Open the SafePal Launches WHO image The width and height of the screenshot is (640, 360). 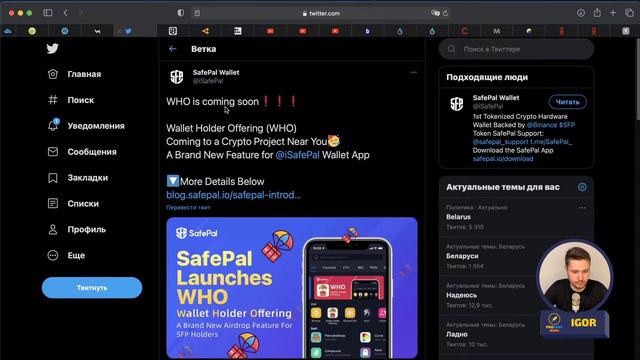click(292, 288)
